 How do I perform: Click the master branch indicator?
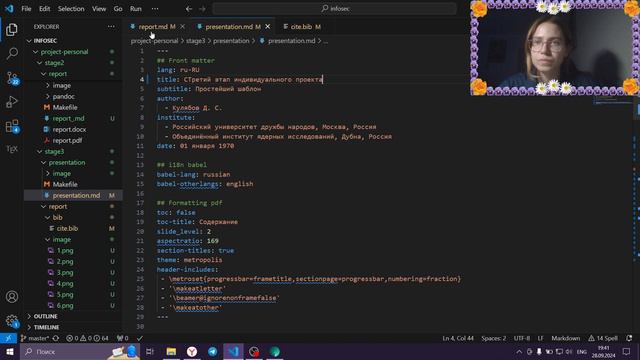(35, 338)
